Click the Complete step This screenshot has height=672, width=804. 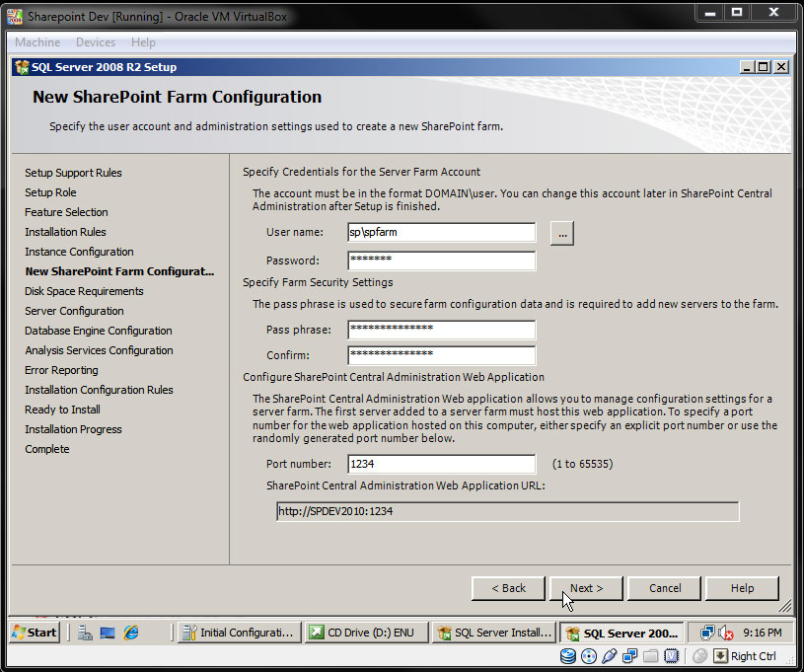46,449
